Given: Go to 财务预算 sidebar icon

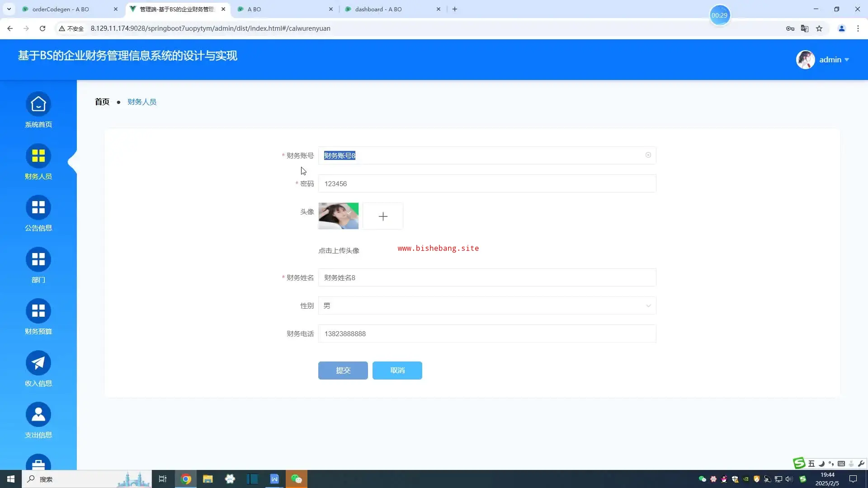Looking at the screenshot, I should tap(38, 311).
